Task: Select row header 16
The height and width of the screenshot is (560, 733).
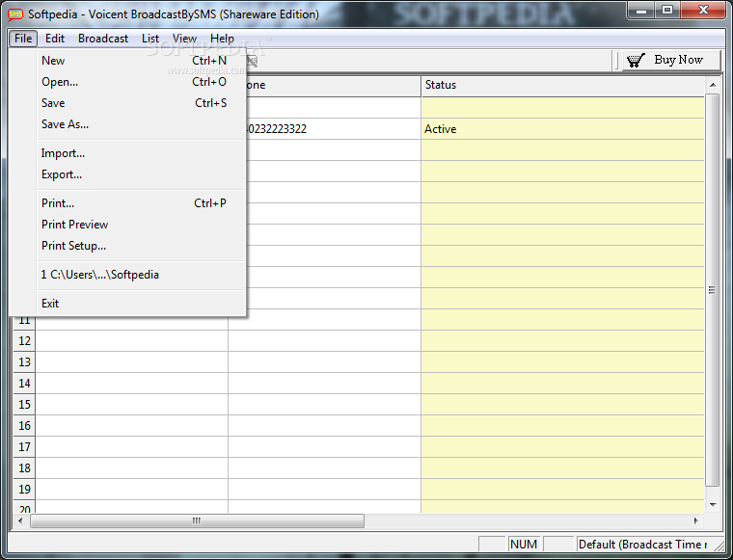Action: click(24, 426)
